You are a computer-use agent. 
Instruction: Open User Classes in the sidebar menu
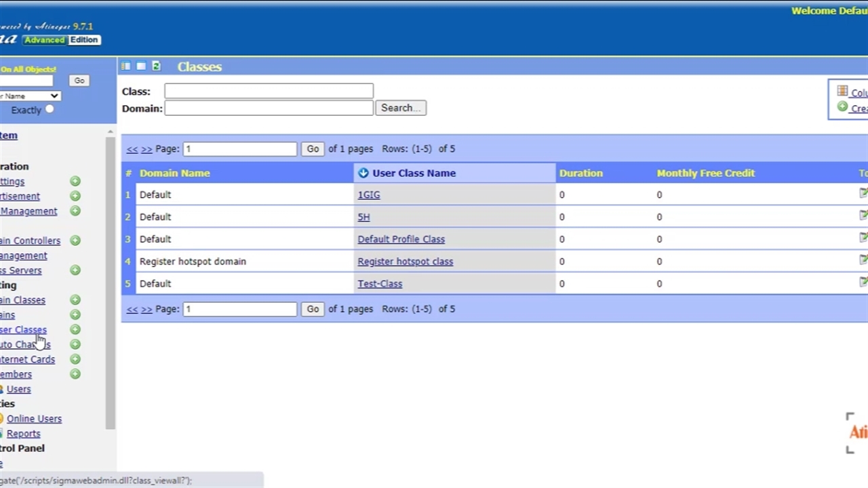click(x=23, y=329)
